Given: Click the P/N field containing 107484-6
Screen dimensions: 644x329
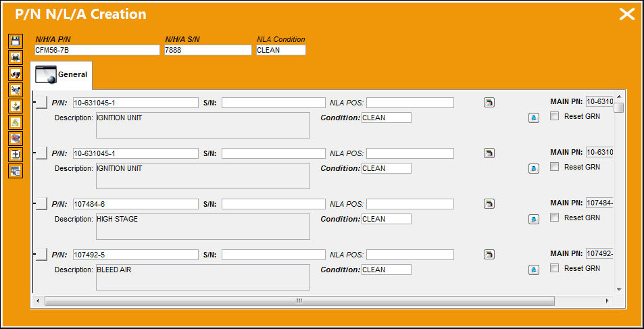Looking at the screenshot, I should coord(136,204).
